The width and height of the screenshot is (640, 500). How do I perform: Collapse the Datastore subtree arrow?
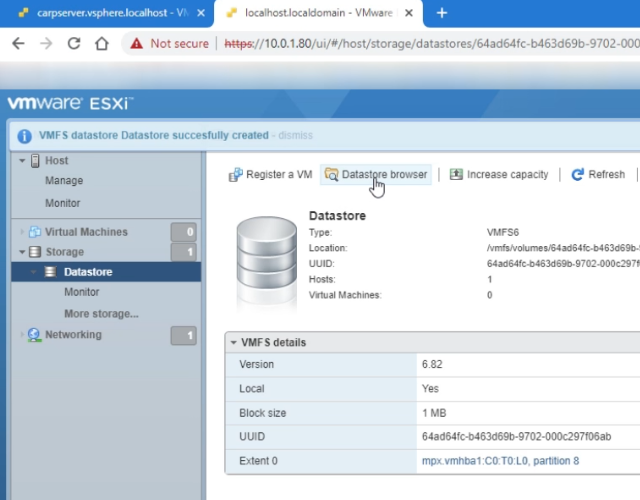coord(33,272)
